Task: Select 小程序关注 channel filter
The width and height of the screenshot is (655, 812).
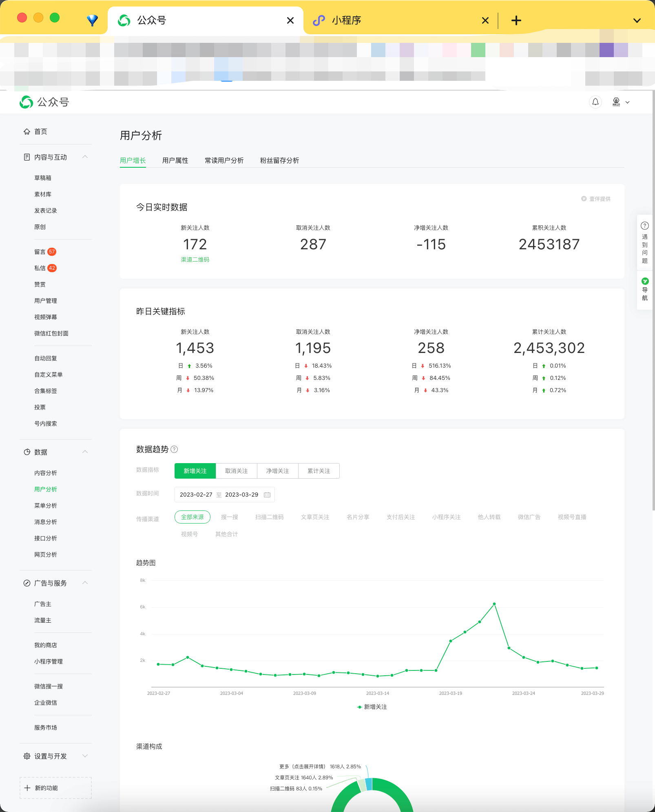Action: [x=447, y=517]
